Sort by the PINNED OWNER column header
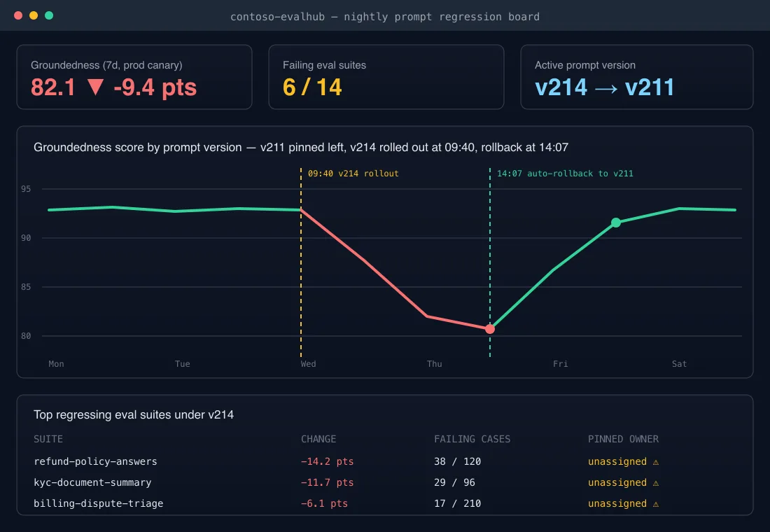The width and height of the screenshot is (770, 532). tap(623, 439)
